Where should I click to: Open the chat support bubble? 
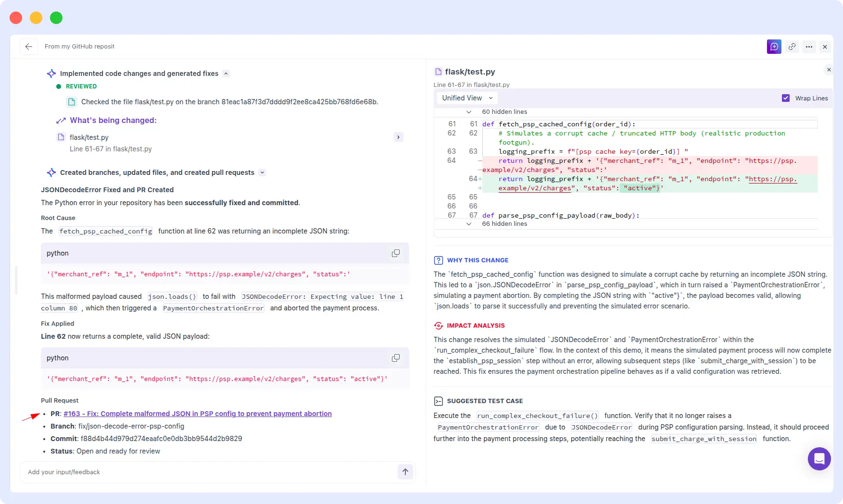[x=819, y=459]
